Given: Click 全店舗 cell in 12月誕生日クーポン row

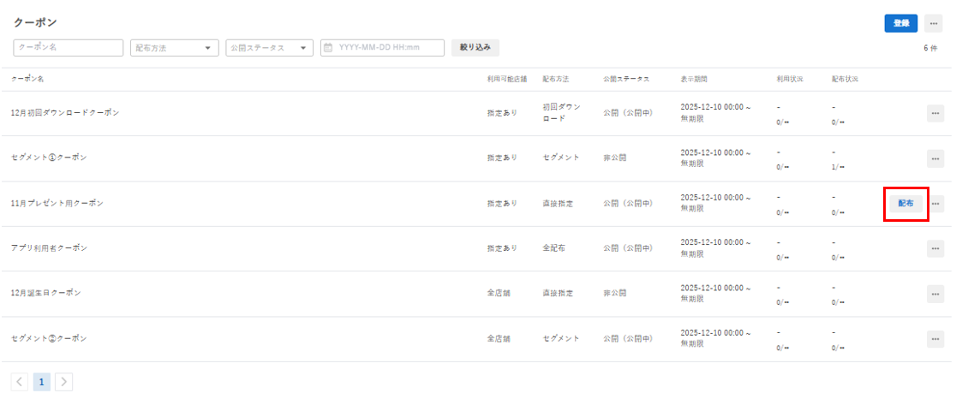Looking at the screenshot, I should (x=499, y=293).
